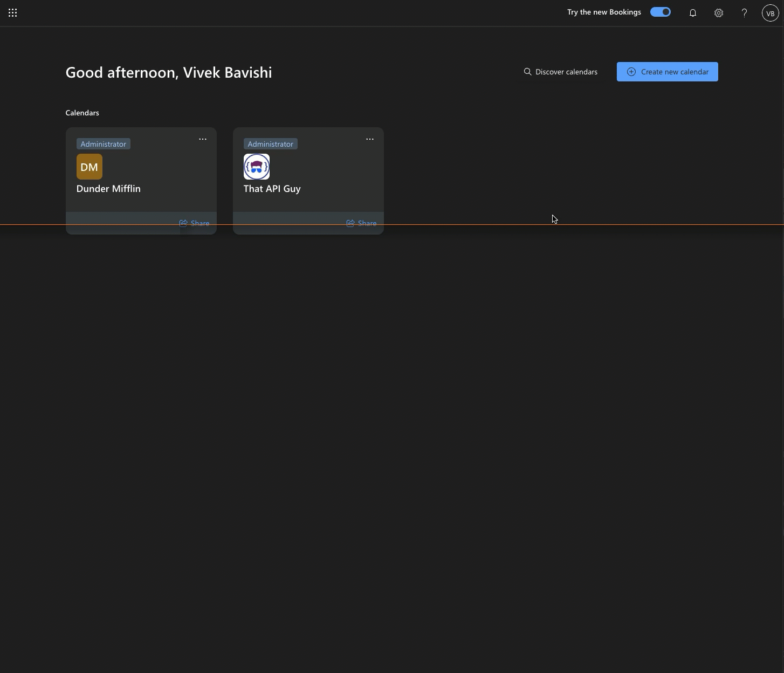Click Administrator badge on That API Guy card
Screen dimensions: 784x673
(x=271, y=144)
